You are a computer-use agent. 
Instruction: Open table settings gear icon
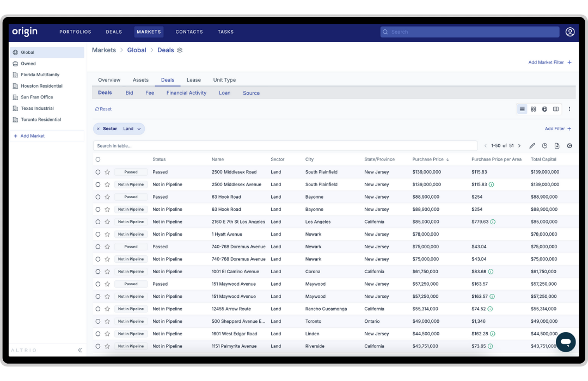pos(569,146)
